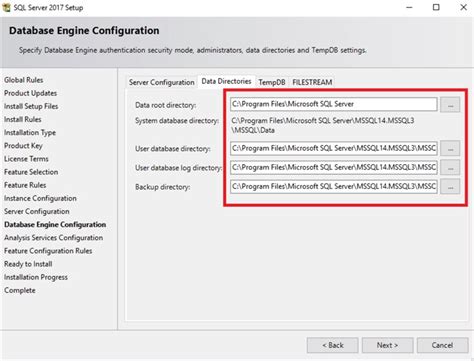Select Ready to Install step
Viewport: 474px width, 361px height.
click(x=28, y=264)
